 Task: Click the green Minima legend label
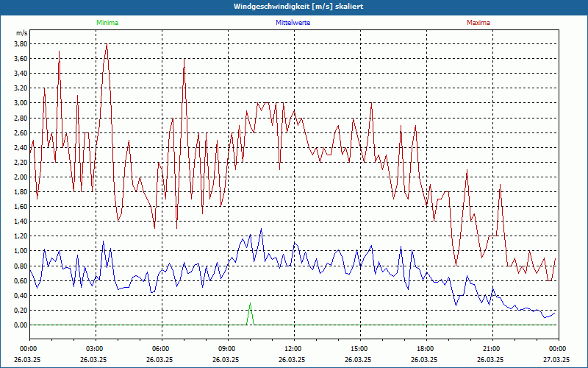pyautogui.click(x=107, y=23)
